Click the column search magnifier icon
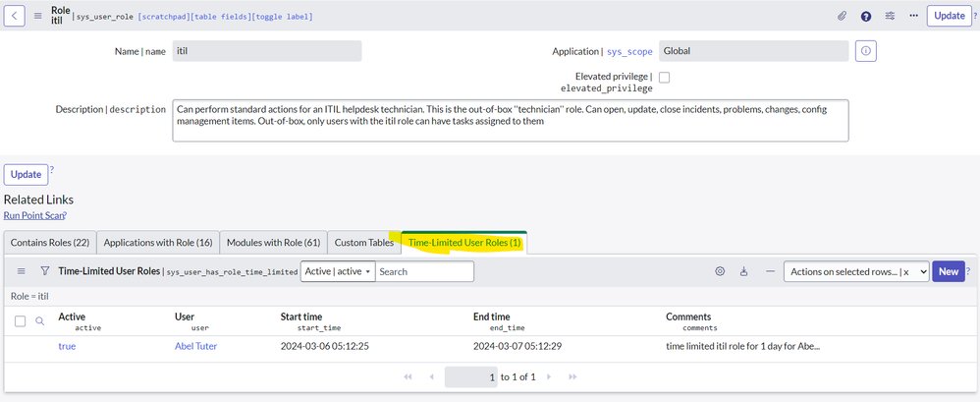 [39, 320]
